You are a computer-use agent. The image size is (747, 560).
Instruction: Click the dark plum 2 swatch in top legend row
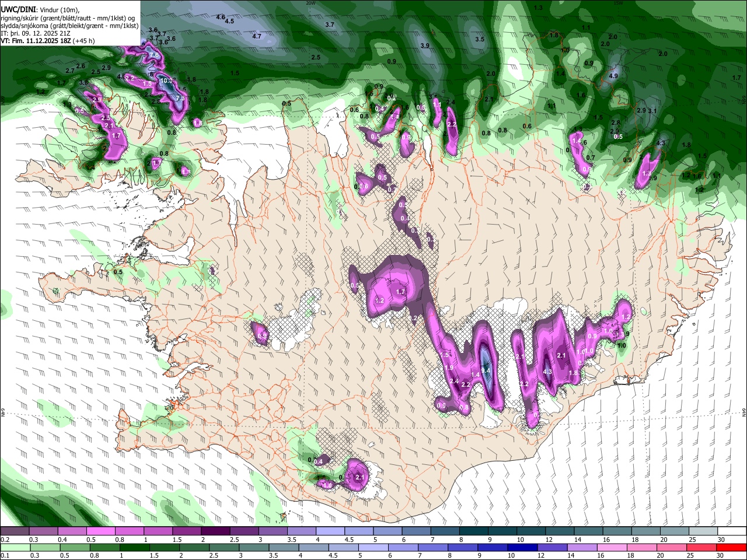[215, 531]
